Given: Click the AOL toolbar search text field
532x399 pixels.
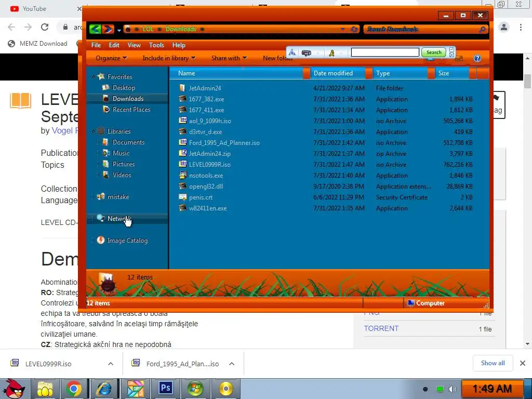Looking at the screenshot, I should click(x=385, y=52).
